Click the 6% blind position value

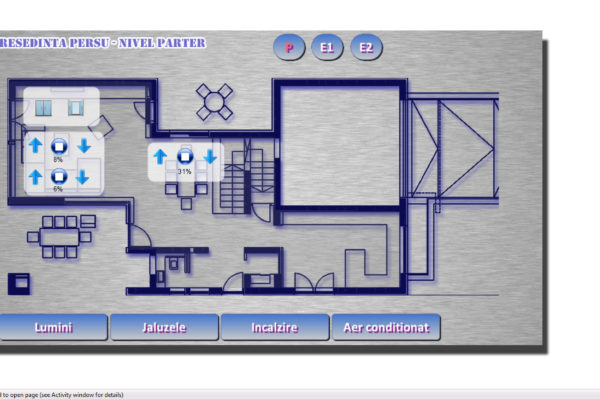pyautogui.click(x=58, y=189)
